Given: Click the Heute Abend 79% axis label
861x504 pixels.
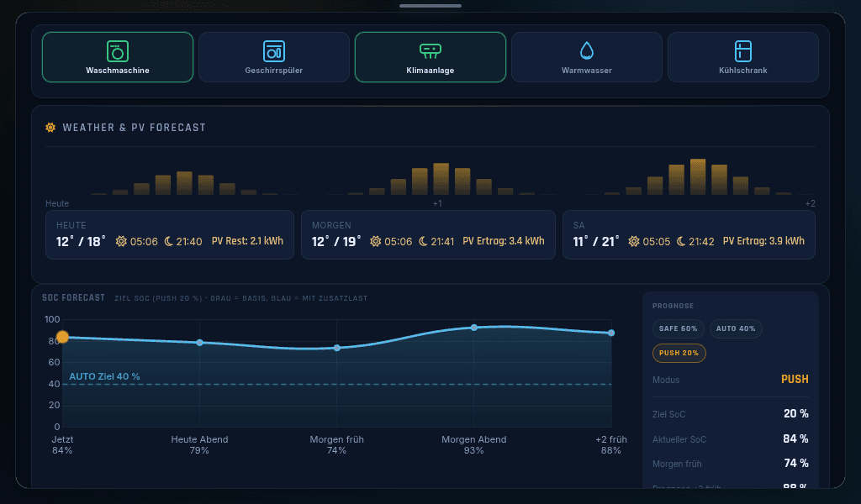Looking at the screenshot, I should click(199, 444).
